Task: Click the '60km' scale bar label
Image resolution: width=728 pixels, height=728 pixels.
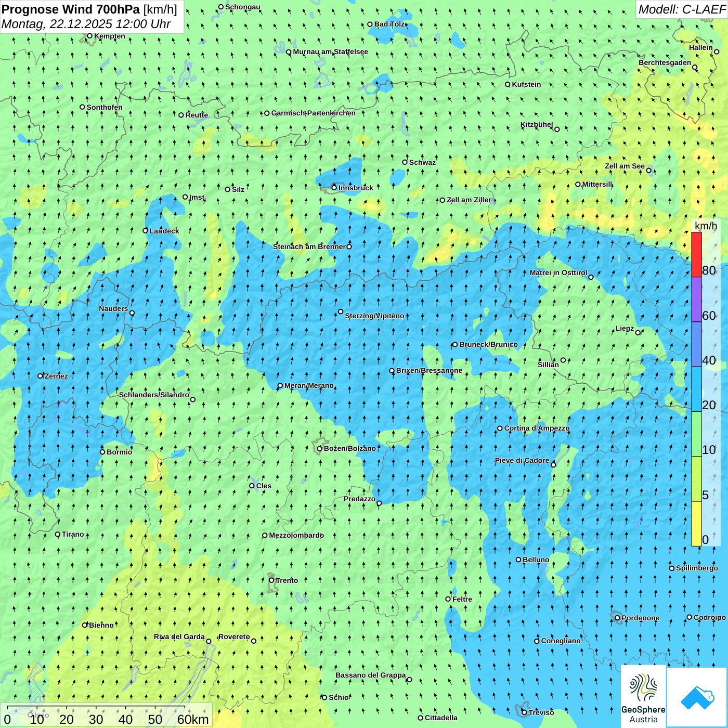Action: click(193, 719)
